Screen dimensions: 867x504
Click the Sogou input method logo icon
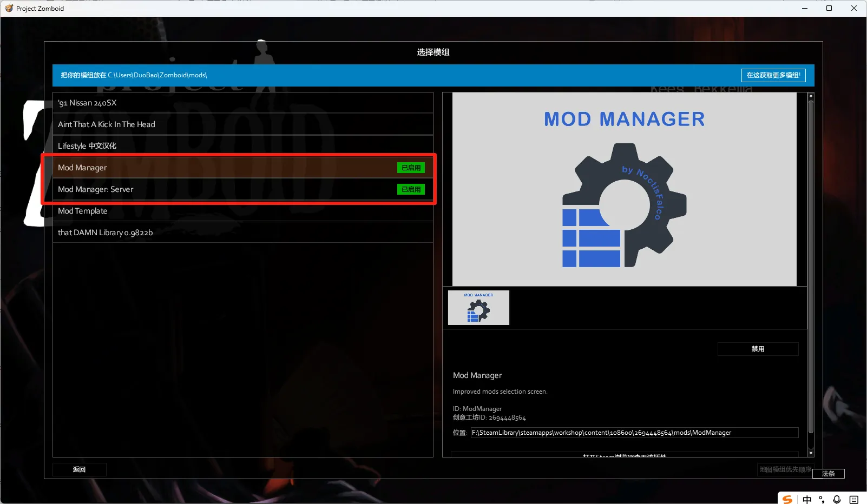pos(787,500)
